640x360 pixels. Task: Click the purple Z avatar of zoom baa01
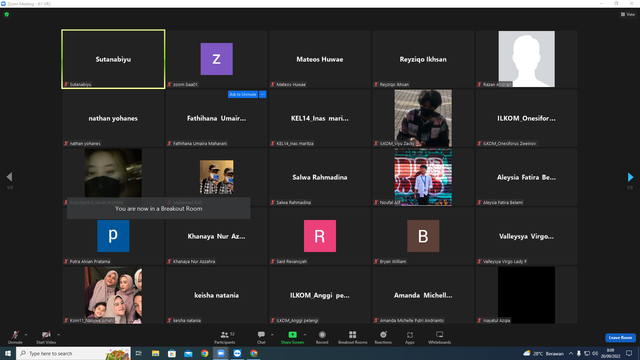pos(217,59)
